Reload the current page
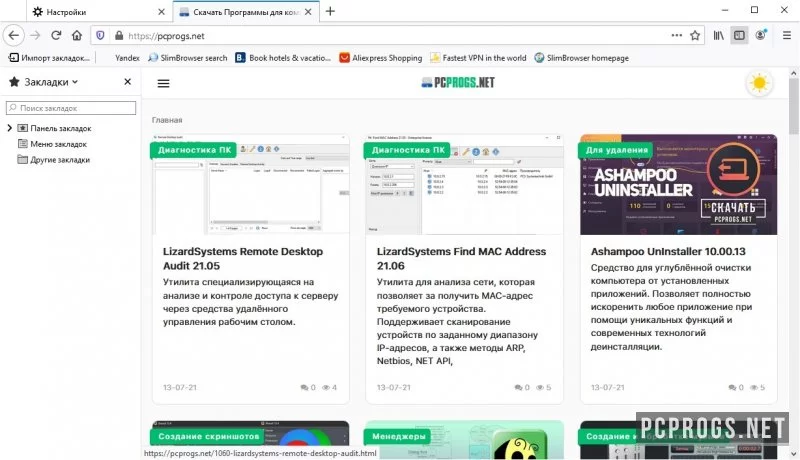The width and height of the screenshot is (800, 460). coord(56,35)
